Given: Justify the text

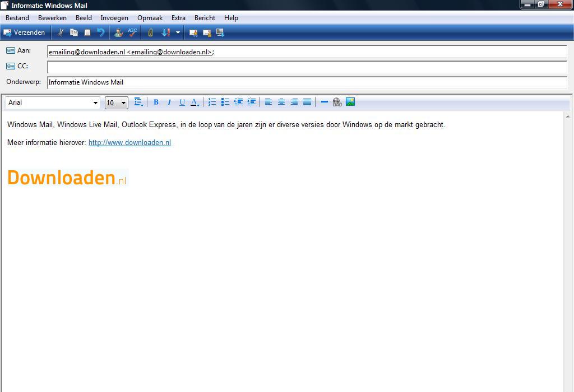Looking at the screenshot, I should click(x=307, y=102).
